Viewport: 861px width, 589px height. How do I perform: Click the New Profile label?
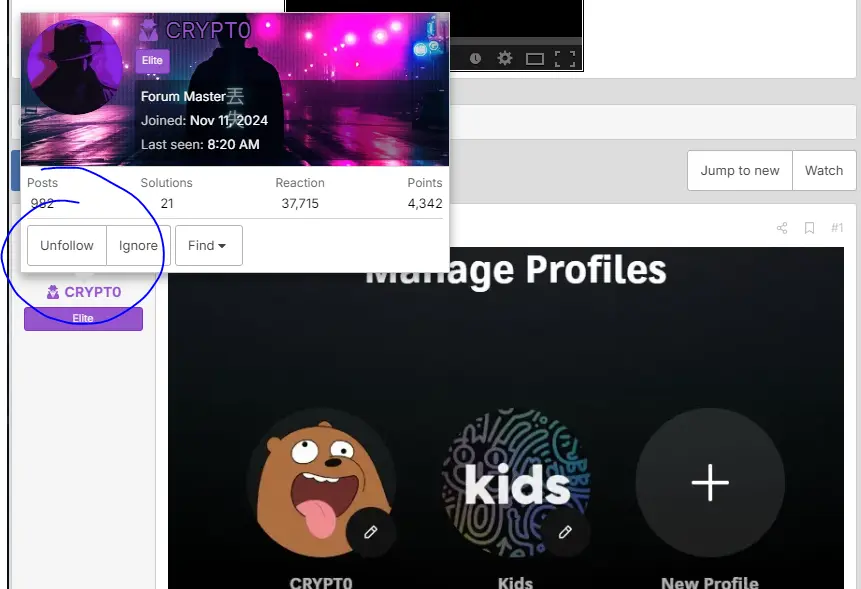[709, 582]
